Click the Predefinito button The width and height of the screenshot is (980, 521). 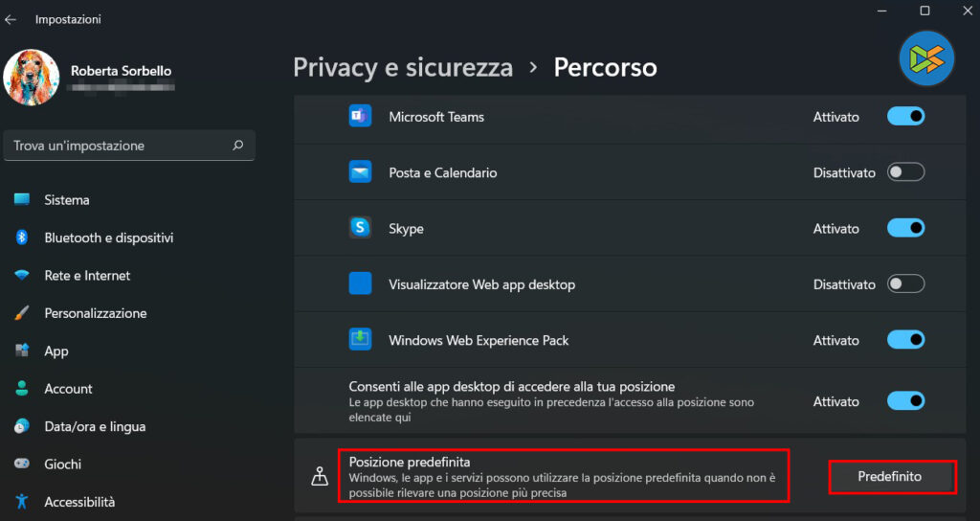(x=890, y=477)
